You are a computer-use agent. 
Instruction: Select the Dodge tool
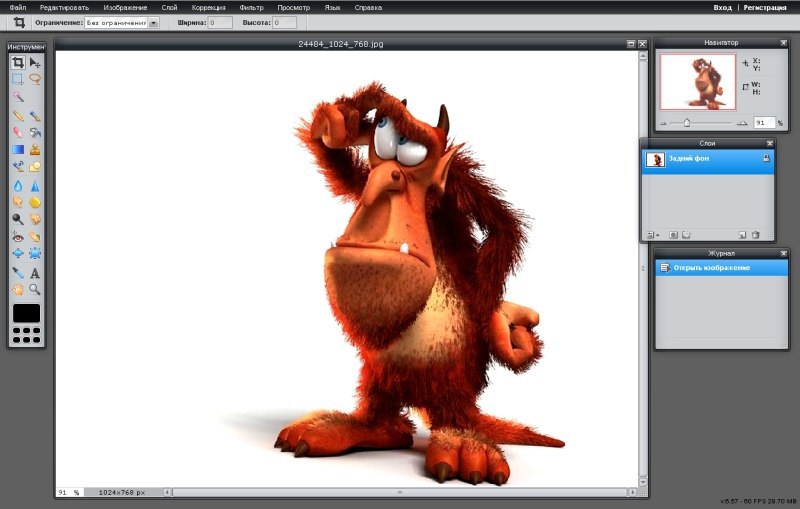click(x=18, y=219)
